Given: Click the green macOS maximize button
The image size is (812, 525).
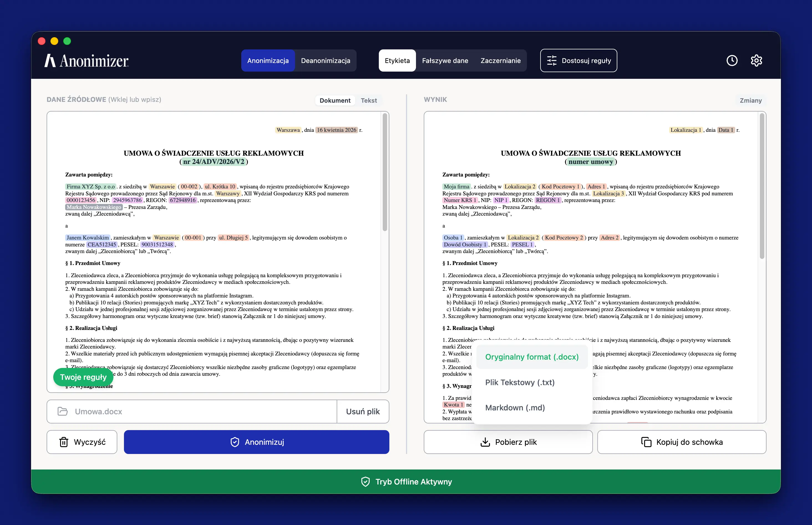Looking at the screenshot, I should (67, 41).
